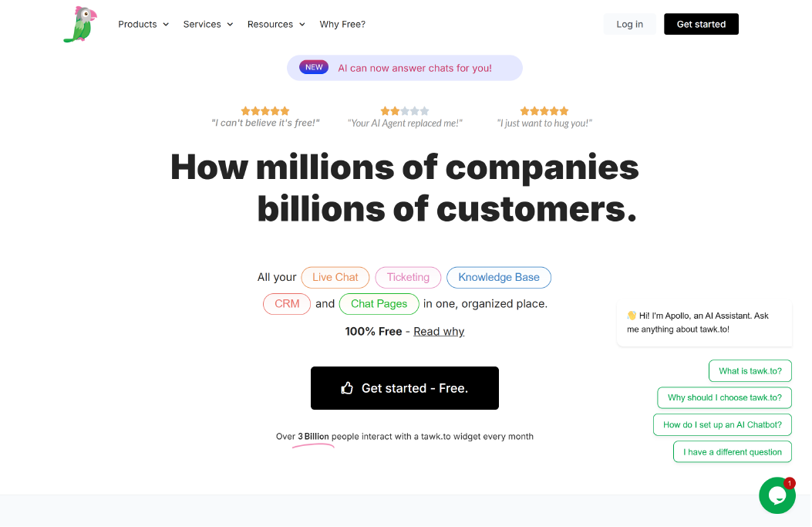Screen dimensions: 812x527
Task: Open the chat widget bubble
Action: tap(777, 495)
